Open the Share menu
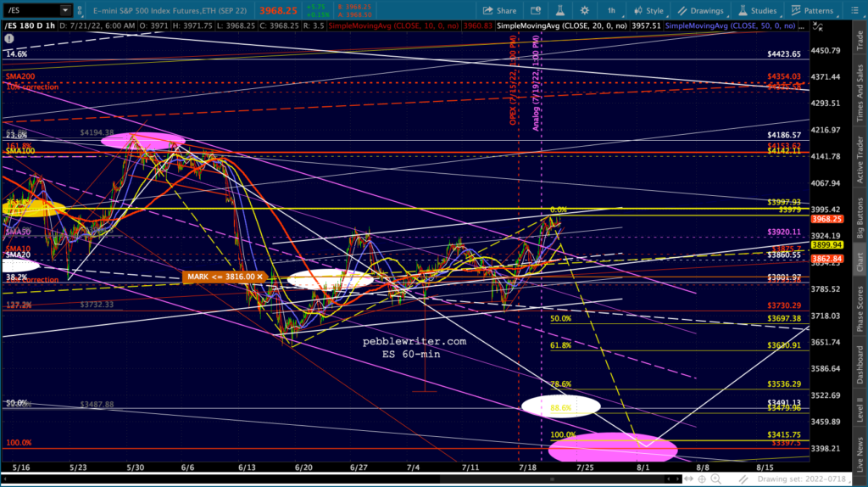This screenshot has width=868, height=487. click(499, 10)
